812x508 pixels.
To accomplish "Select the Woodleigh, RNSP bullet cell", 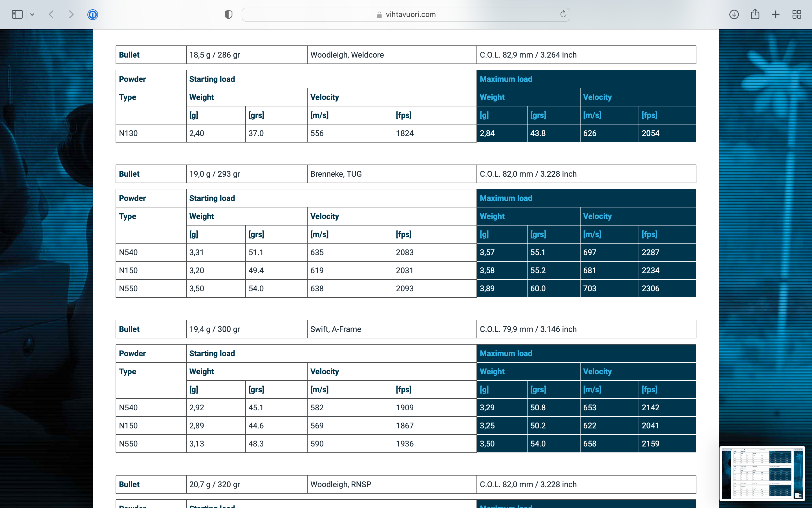I will click(392, 485).
